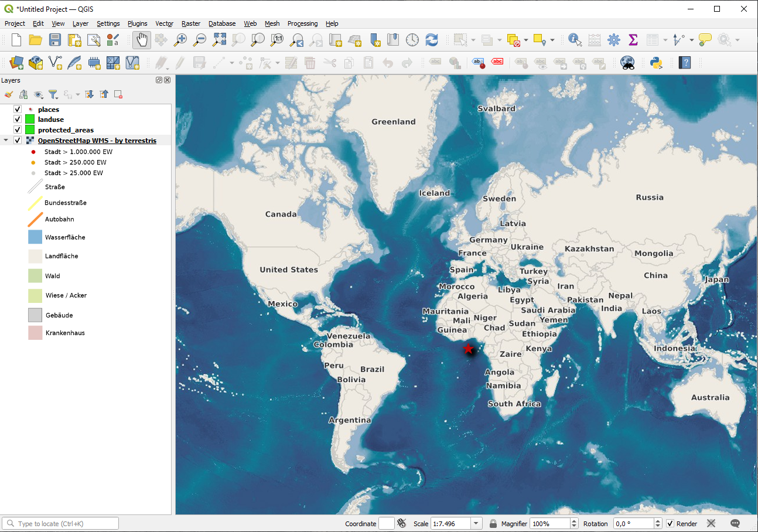This screenshot has width=758, height=532.
Task: Open the Identify Features tool
Action: (x=575, y=40)
